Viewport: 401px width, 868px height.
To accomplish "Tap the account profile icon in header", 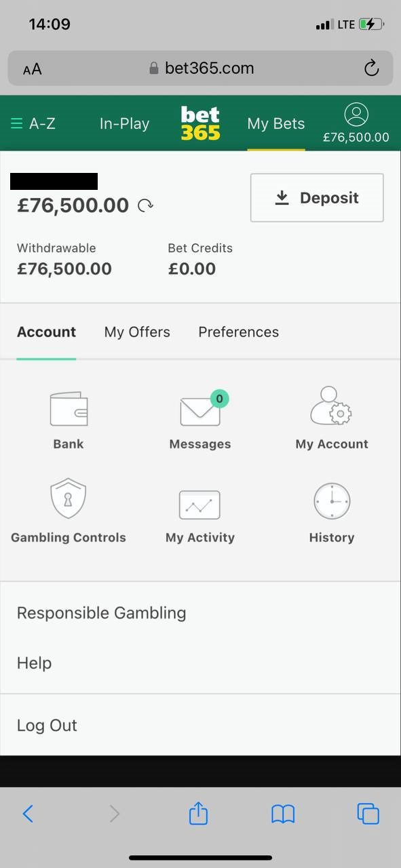I will [x=356, y=115].
